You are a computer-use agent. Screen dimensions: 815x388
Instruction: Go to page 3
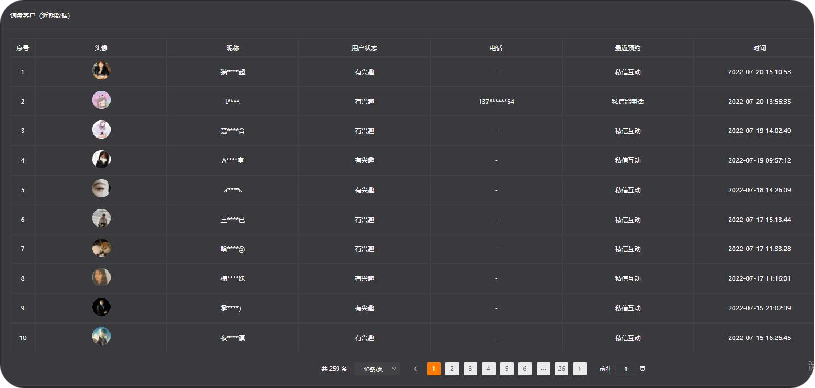pyautogui.click(x=470, y=369)
